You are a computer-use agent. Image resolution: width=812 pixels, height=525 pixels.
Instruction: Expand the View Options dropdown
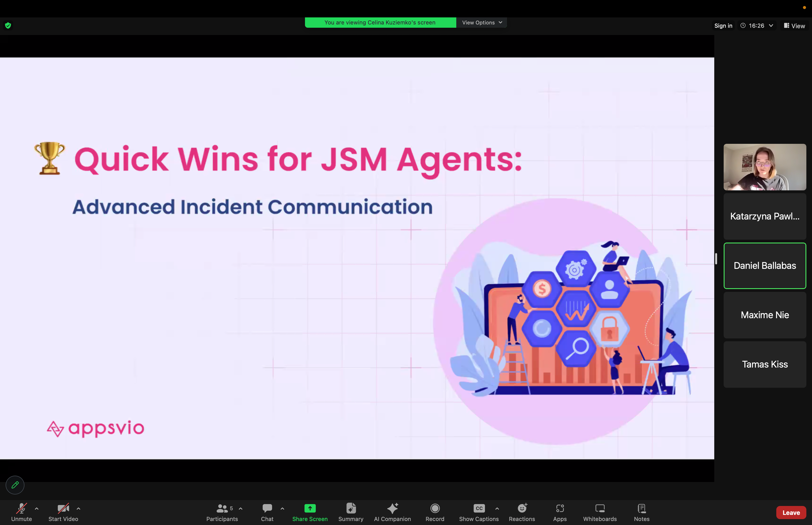tap(481, 23)
